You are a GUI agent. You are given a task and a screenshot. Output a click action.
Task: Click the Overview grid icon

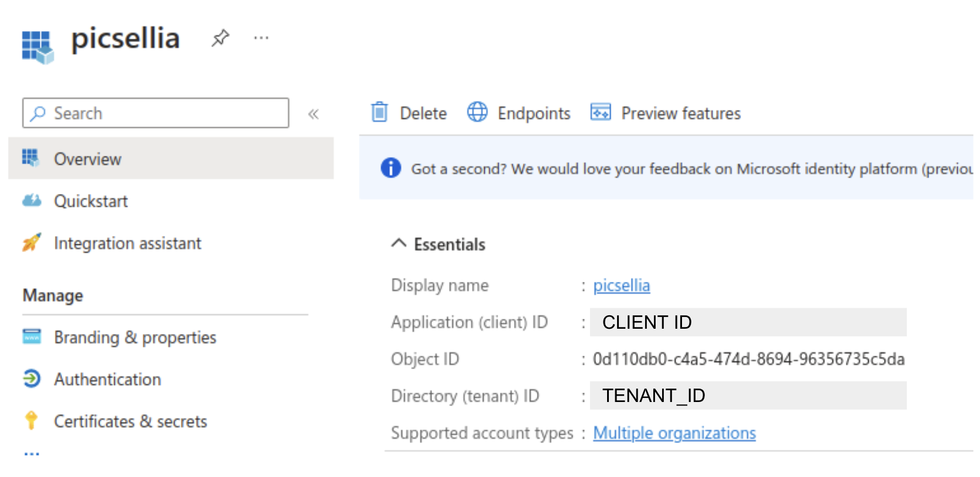click(x=30, y=158)
